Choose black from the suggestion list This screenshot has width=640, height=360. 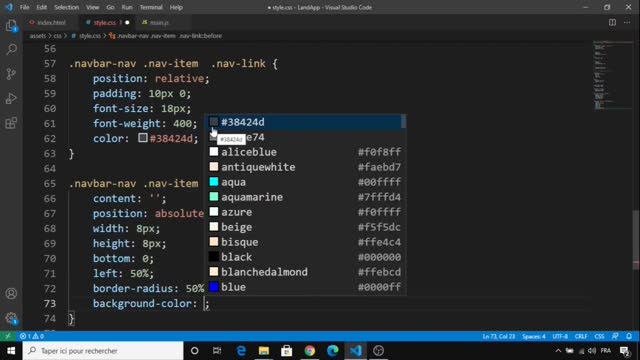[304, 257]
